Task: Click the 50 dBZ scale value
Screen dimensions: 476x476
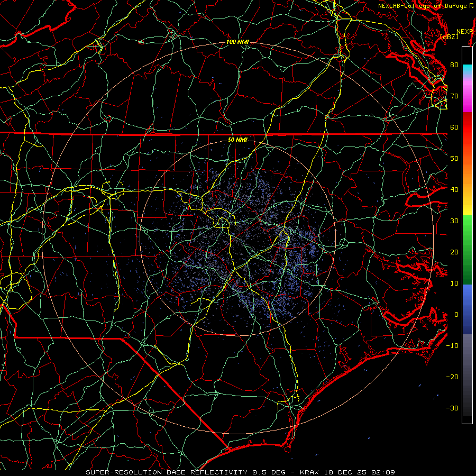Action: click(454, 159)
